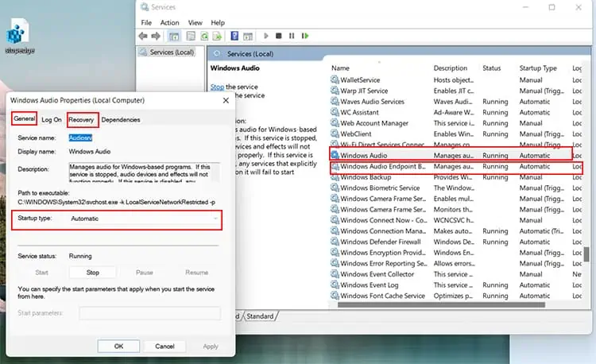The width and height of the screenshot is (596, 364).
Task: Select the Windows Connect Now service
Action: pos(456,220)
